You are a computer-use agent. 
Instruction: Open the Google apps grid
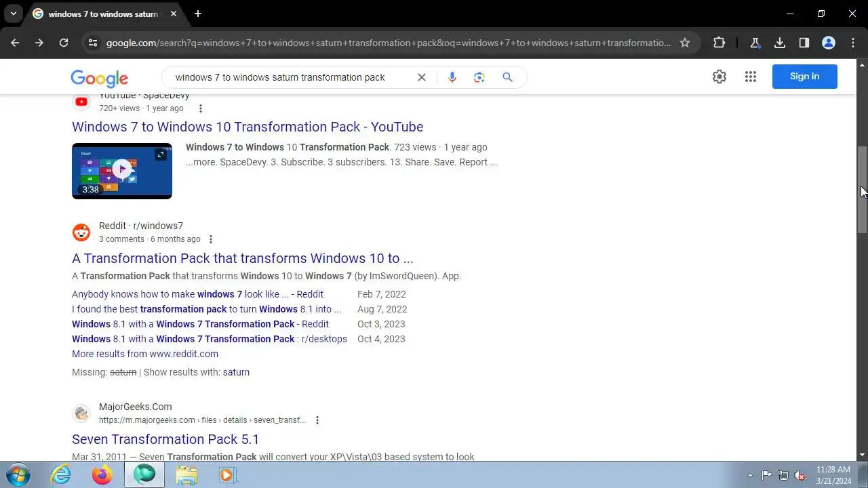click(751, 77)
